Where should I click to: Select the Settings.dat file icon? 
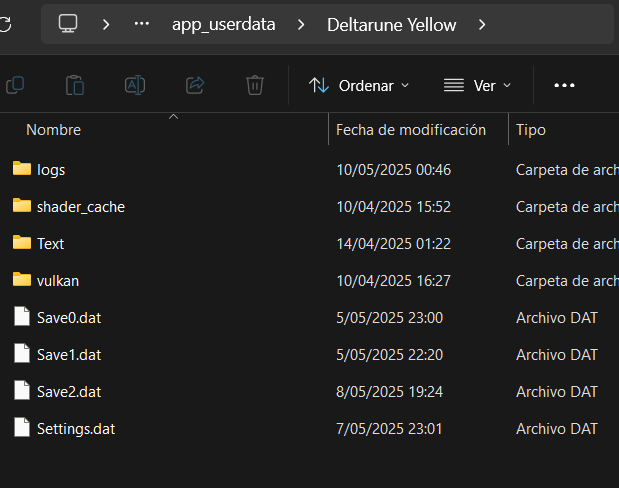coord(22,428)
